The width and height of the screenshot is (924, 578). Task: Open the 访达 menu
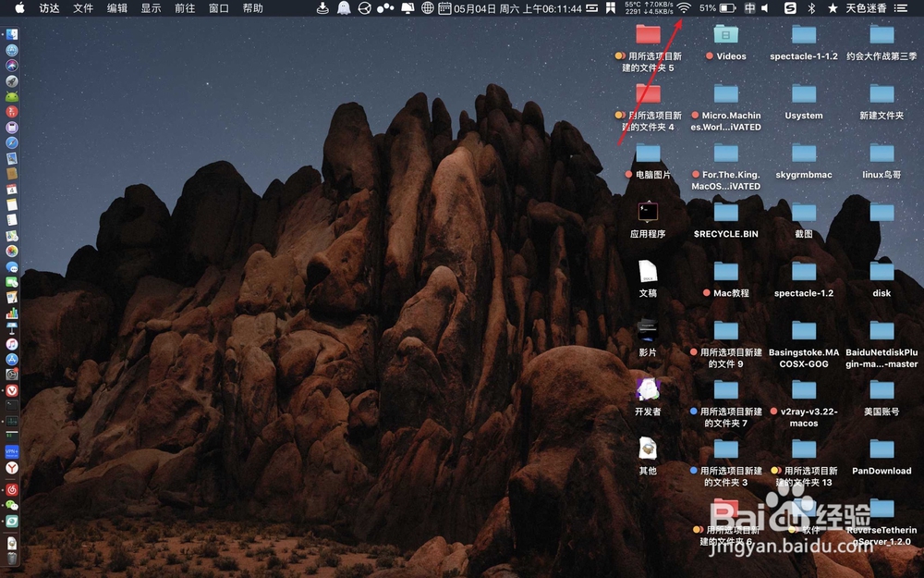(x=49, y=8)
